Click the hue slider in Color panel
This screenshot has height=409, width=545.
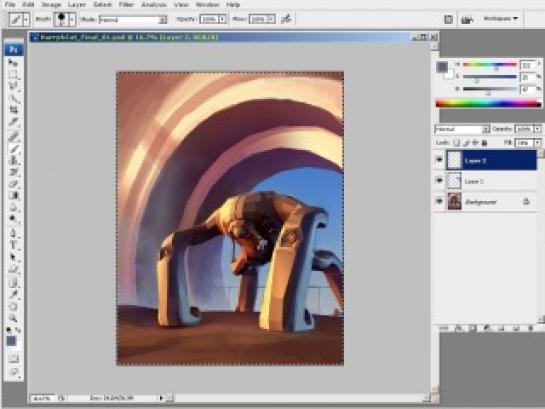[490, 65]
